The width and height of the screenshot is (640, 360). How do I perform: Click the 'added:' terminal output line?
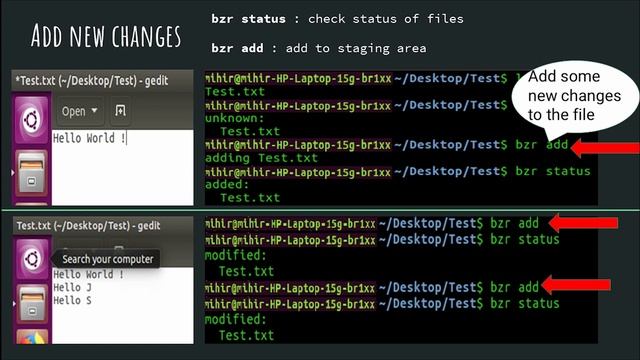(x=227, y=184)
